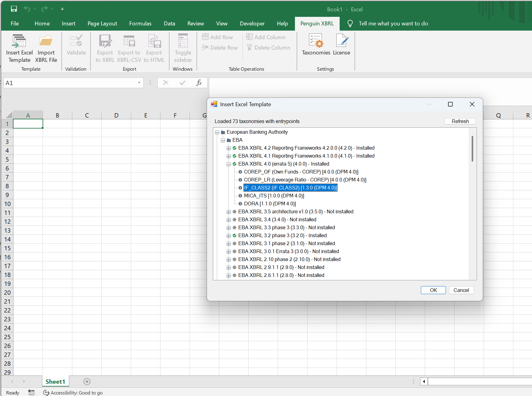Open Customize Quick Access Toolbar dropdown

[x=62, y=9]
